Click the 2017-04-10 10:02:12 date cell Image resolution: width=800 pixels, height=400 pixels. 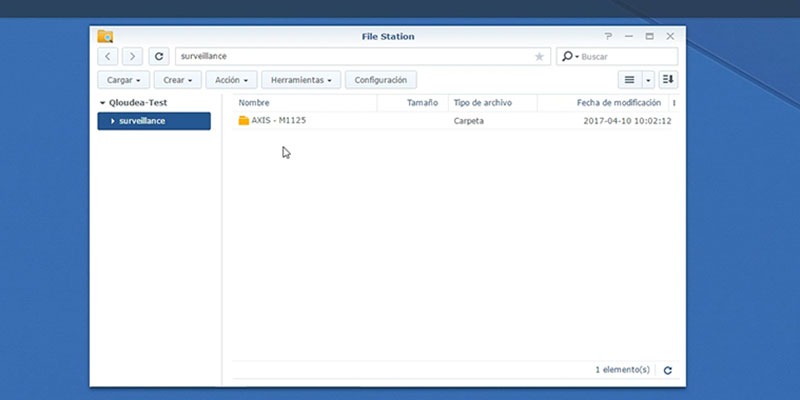(627, 121)
